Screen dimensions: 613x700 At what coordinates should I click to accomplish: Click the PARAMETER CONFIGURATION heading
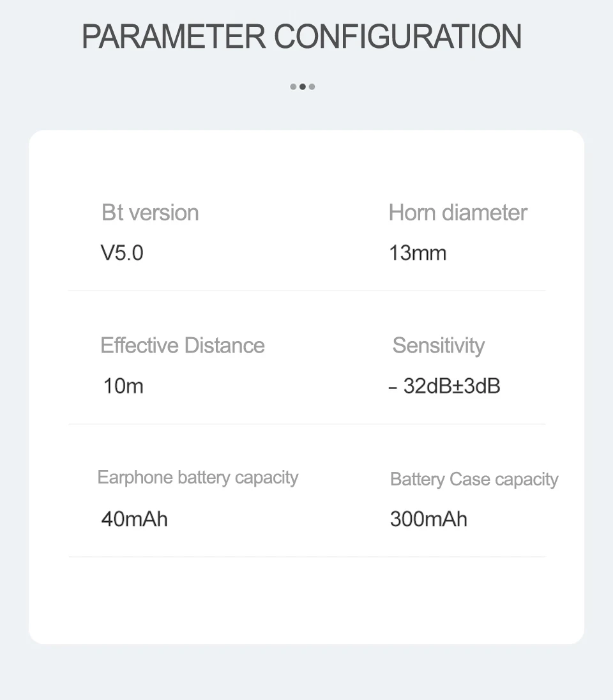point(302,36)
